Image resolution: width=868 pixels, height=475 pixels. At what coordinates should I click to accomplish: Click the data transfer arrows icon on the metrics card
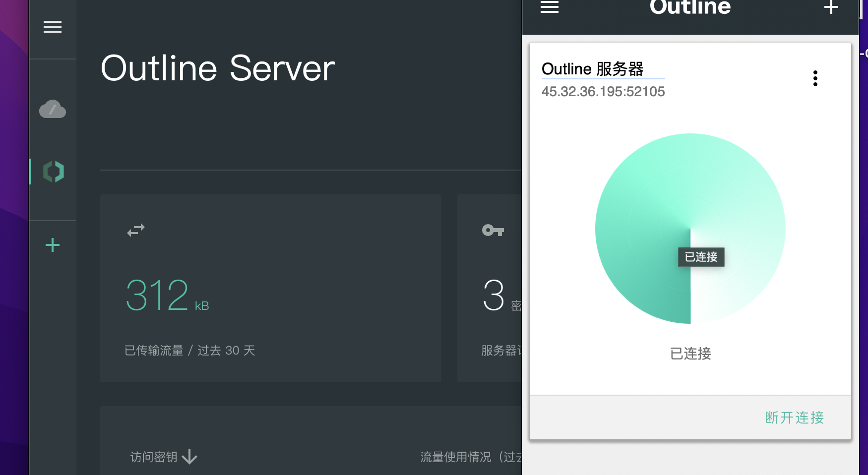pos(135,230)
